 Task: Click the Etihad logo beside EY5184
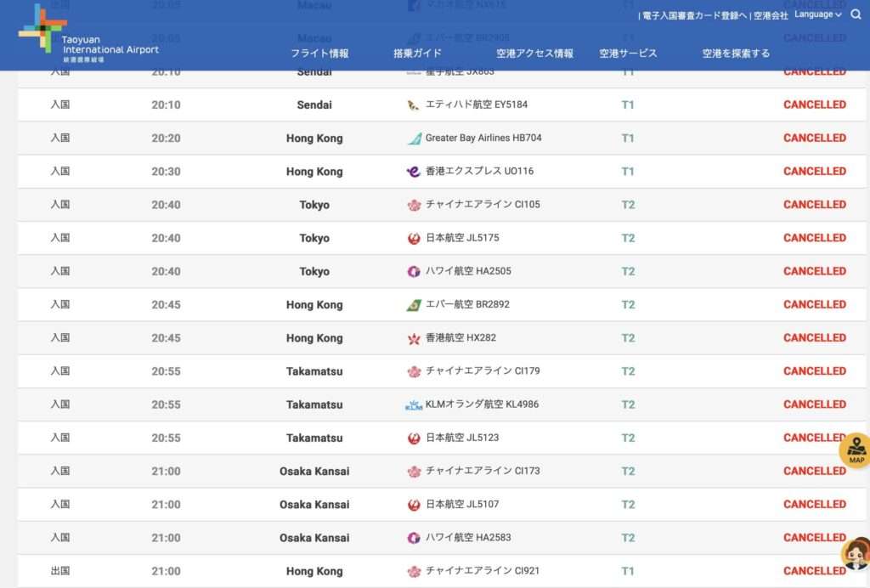pos(414,105)
